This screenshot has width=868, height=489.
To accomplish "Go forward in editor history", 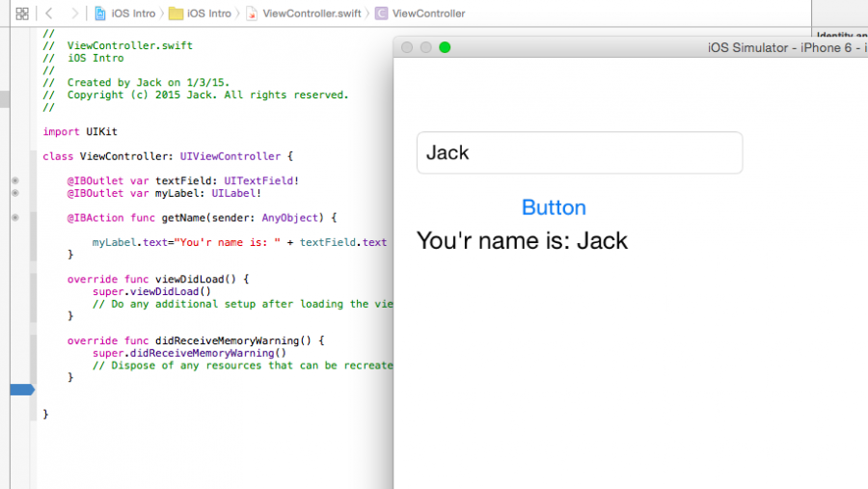I will pos(74,14).
